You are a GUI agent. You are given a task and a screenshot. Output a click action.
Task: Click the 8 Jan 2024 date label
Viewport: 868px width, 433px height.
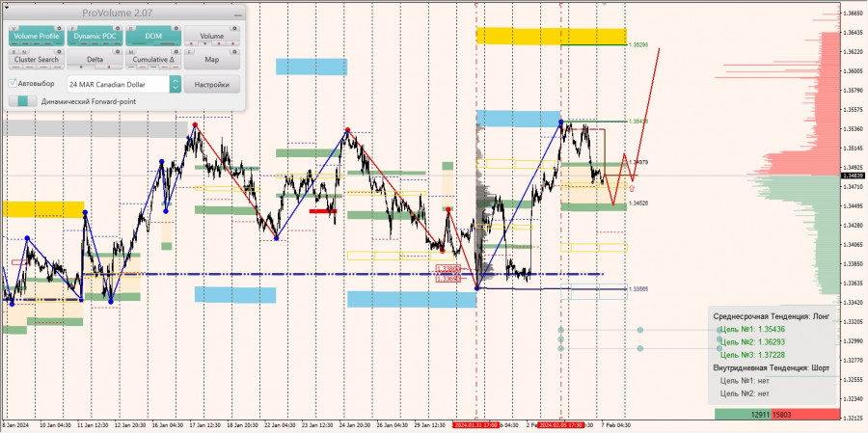pos(14,425)
